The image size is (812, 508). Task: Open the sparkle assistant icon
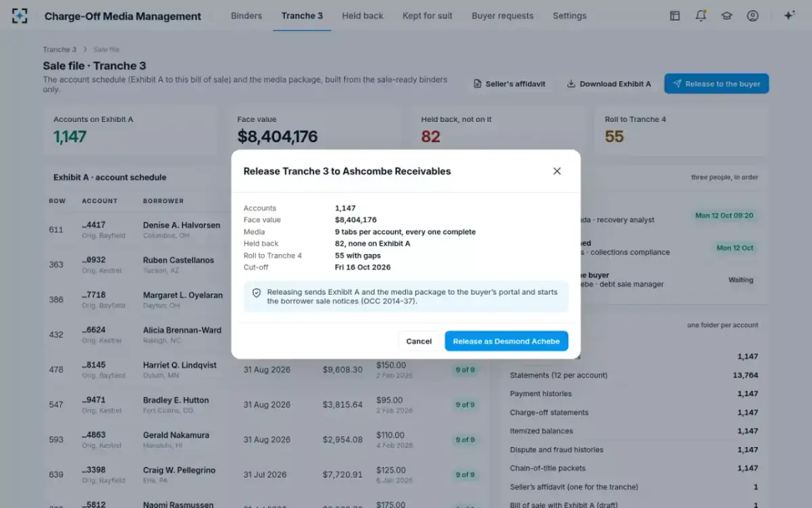pos(789,16)
